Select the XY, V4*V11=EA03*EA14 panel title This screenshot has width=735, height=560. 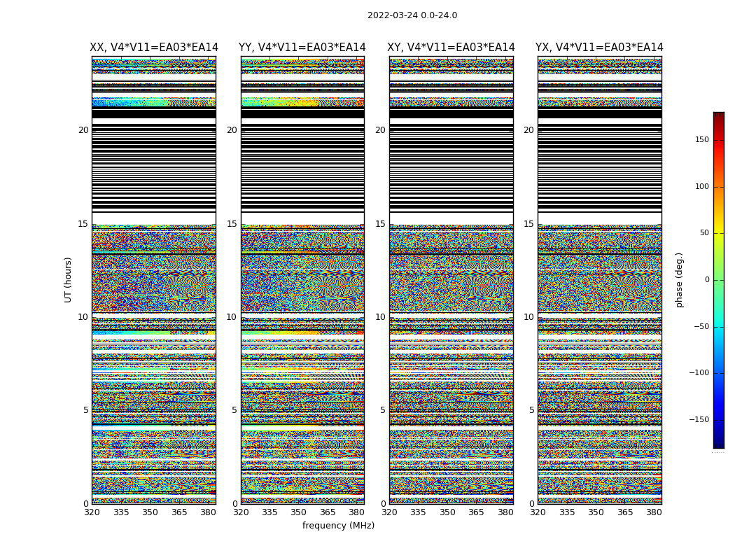(x=451, y=48)
